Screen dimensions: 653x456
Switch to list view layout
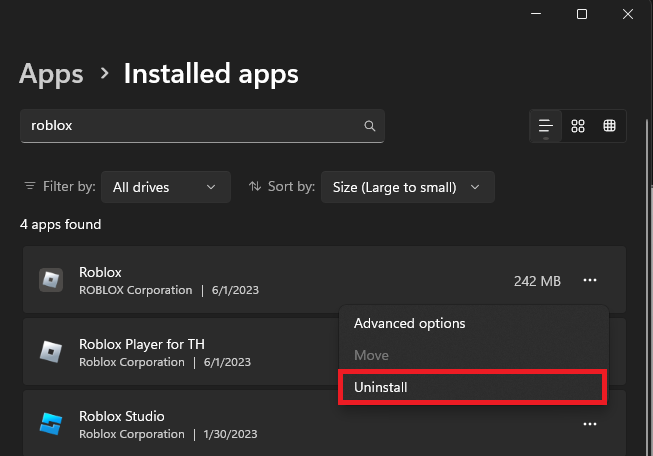click(x=546, y=126)
